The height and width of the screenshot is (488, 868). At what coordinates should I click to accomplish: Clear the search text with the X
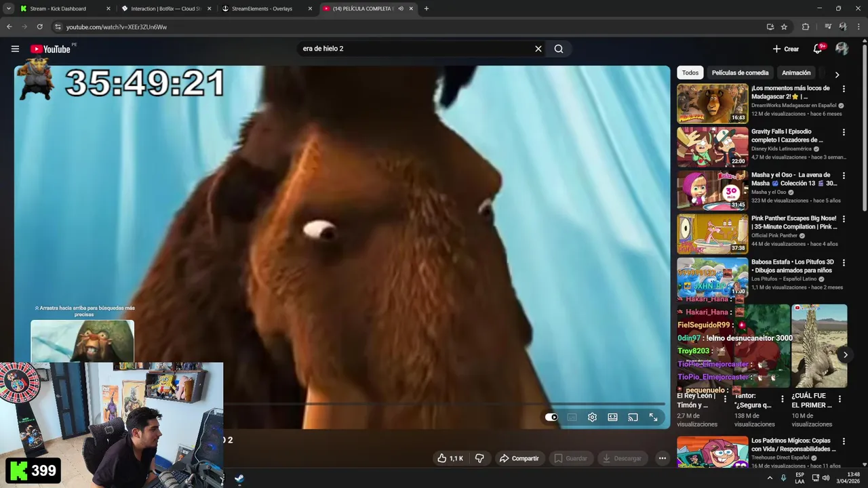[538, 49]
